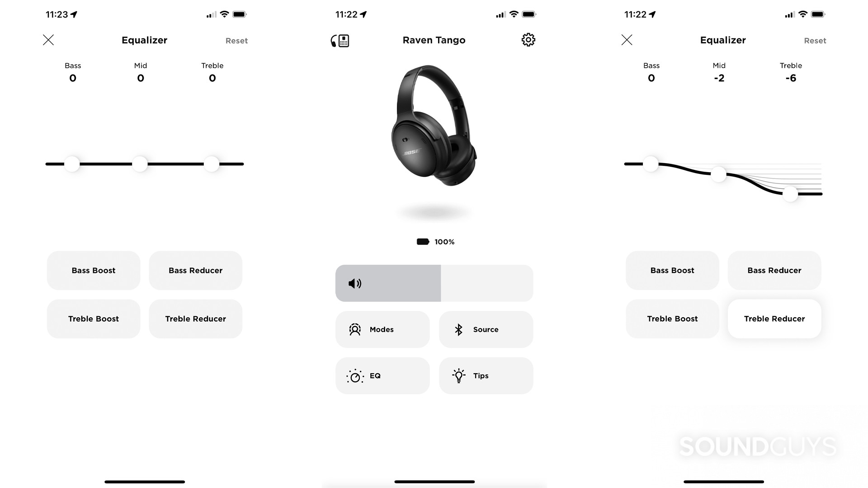Image resolution: width=868 pixels, height=488 pixels.
Task: Reset right panel equalizer settings
Action: click(815, 41)
